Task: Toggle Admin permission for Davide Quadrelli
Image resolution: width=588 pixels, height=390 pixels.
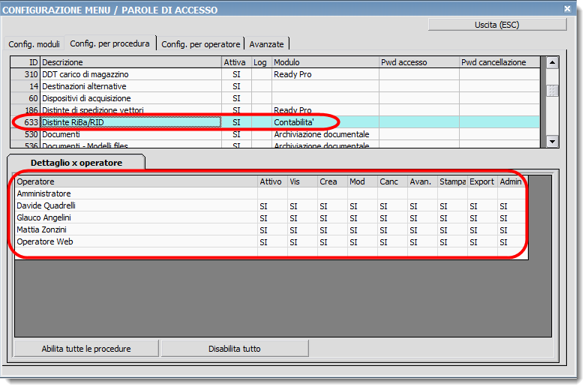Action: [512, 205]
